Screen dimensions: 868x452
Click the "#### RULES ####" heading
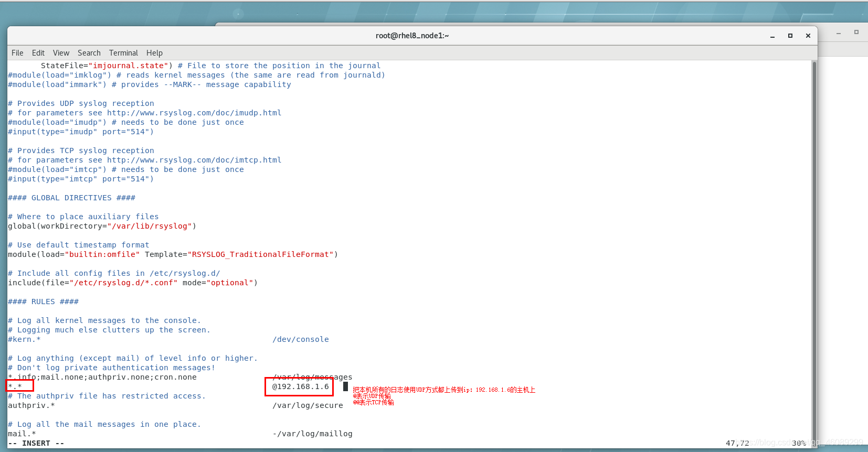pos(44,302)
